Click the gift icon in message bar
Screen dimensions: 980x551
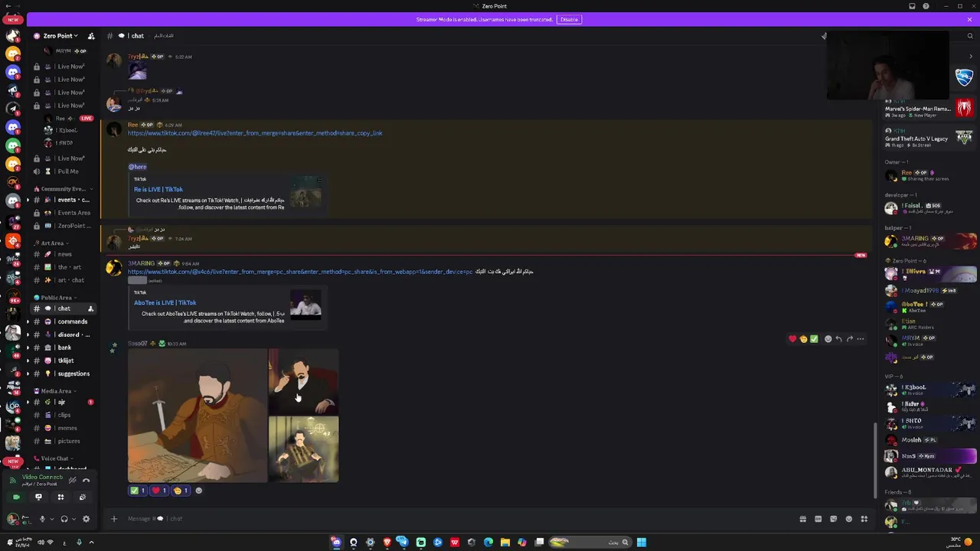802,519
